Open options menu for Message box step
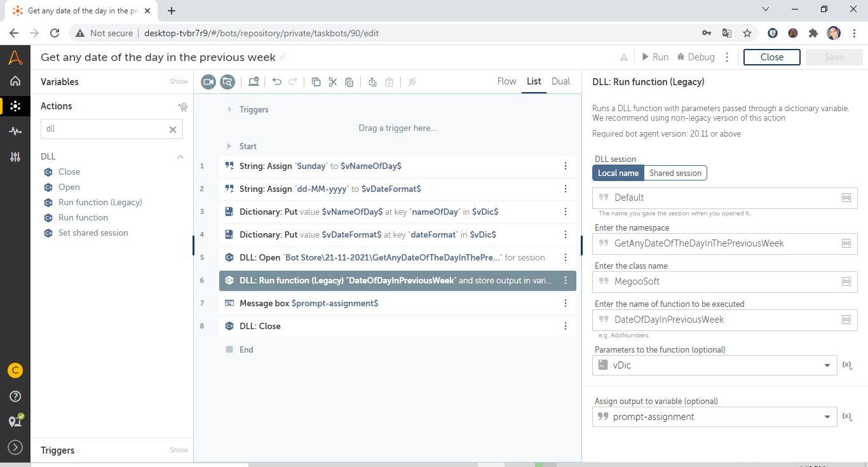This screenshot has height=467, width=868. coord(566,303)
